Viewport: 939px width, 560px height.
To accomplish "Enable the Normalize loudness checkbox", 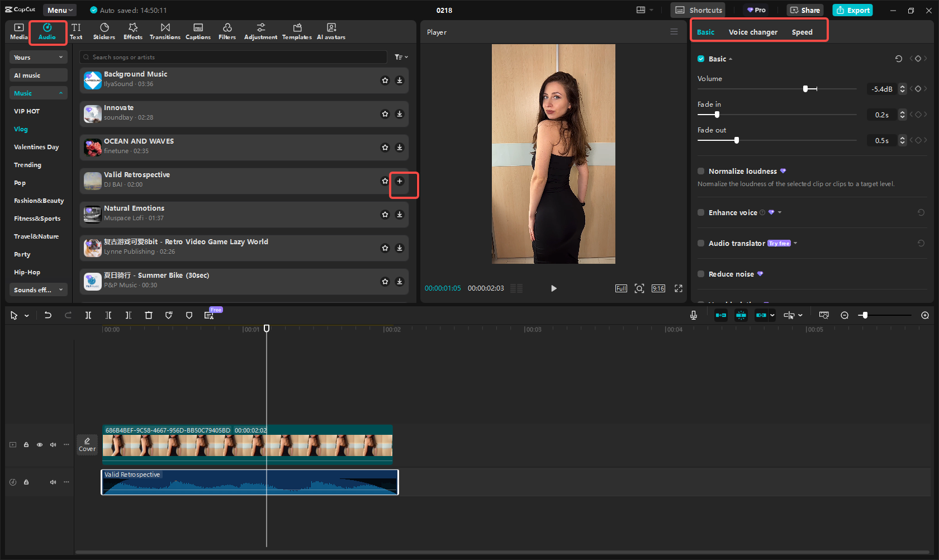I will coord(701,171).
